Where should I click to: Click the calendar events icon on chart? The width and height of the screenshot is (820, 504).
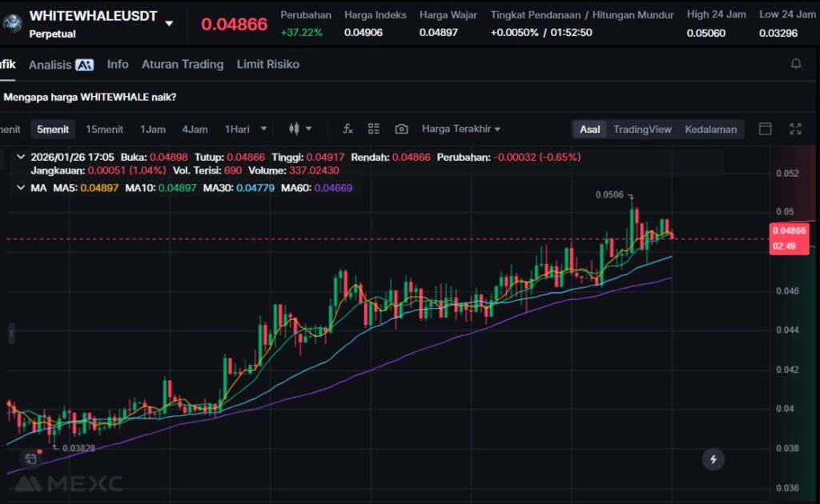click(x=30, y=458)
